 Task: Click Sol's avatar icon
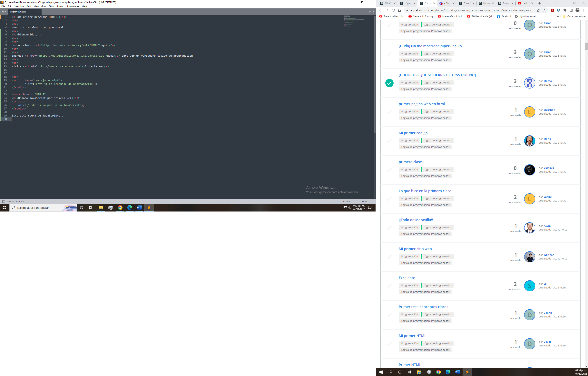[529, 286]
